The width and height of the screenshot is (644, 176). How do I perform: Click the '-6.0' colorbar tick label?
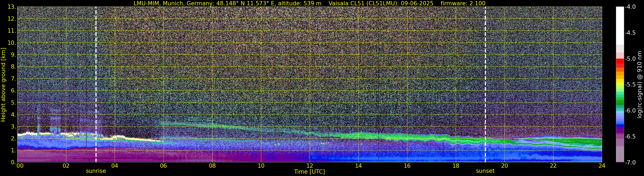point(630,111)
